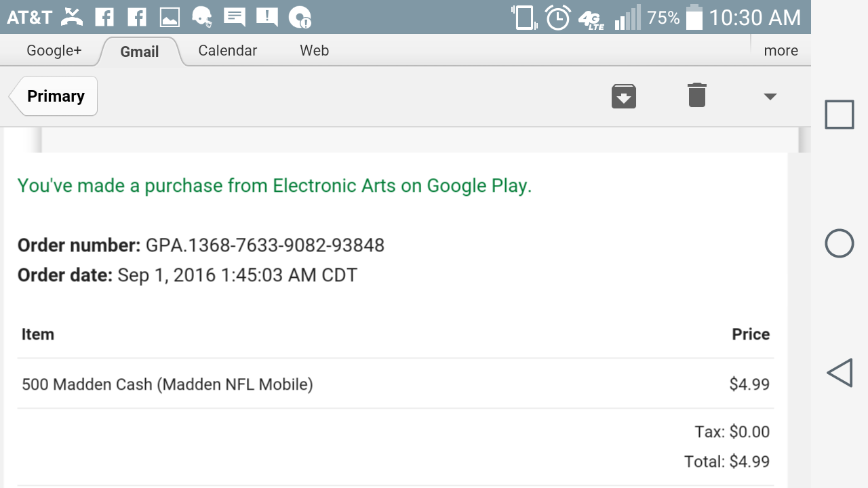Delete the email using the trash icon
Viewport: 868px width, 488px height.
click(x=696, y=95)
